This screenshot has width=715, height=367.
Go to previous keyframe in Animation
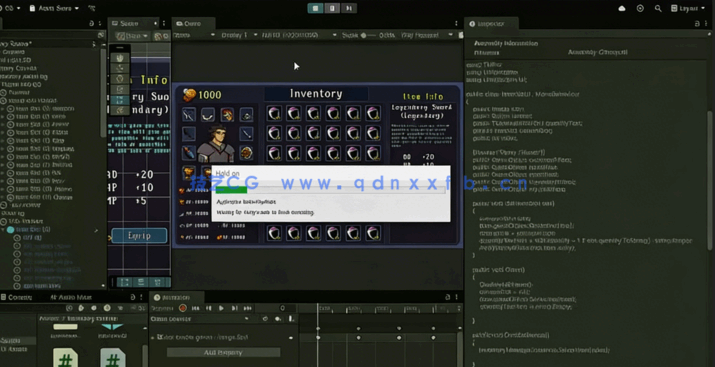tap(208, 308)
